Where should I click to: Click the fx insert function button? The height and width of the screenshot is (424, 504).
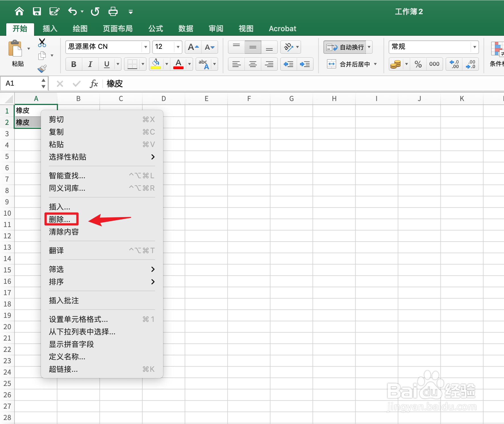tap(94, 83)
